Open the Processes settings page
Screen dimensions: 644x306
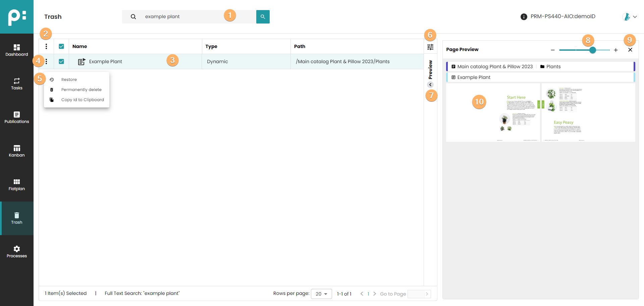point(16,252)
